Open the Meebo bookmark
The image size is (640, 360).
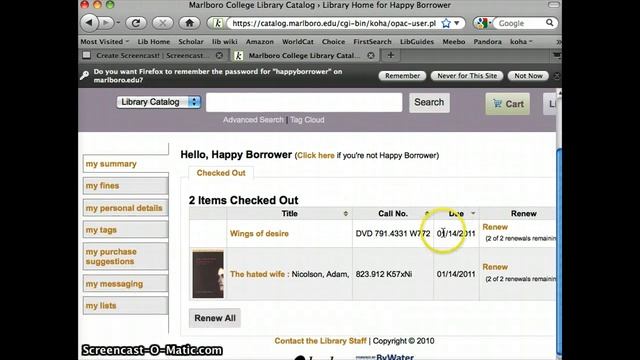453,42
